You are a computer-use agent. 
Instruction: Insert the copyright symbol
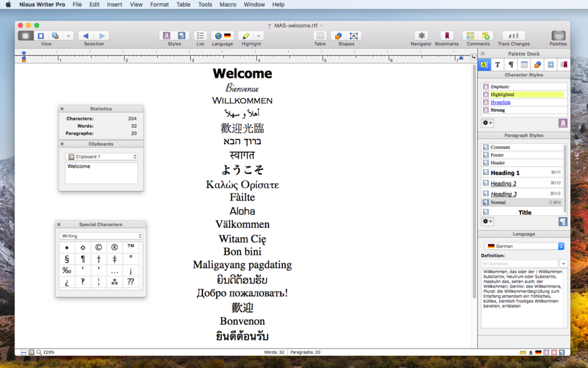[98, 247]
